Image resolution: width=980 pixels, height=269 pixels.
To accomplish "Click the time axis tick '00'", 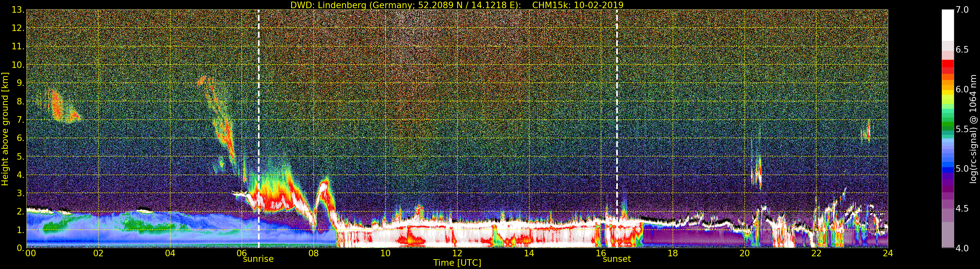I will point(30,253).
